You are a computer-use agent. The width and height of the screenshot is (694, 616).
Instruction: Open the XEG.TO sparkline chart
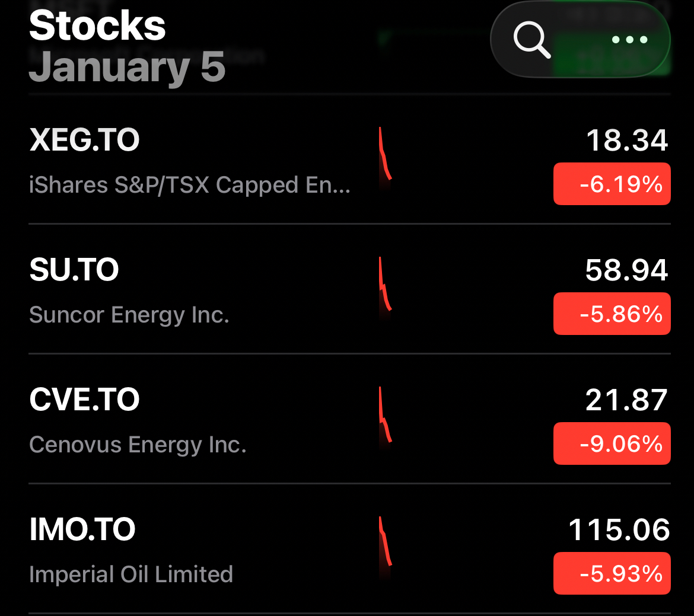385,155
